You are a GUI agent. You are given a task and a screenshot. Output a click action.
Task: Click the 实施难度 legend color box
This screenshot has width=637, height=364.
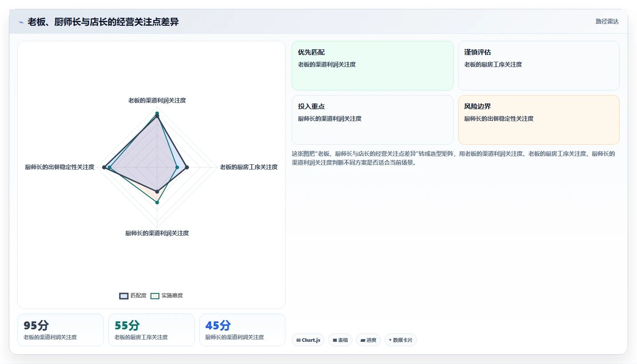click(x=155, y=296)
